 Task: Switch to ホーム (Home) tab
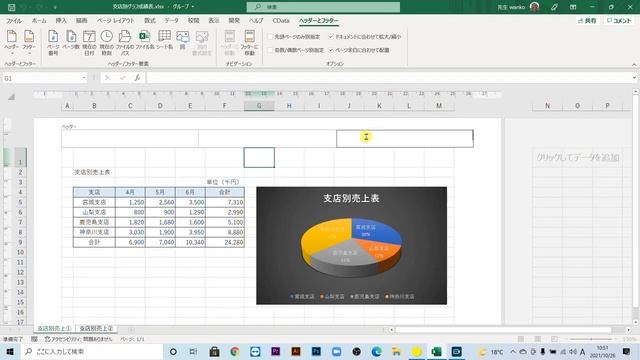pyautogui.click(x=39, y=20)
